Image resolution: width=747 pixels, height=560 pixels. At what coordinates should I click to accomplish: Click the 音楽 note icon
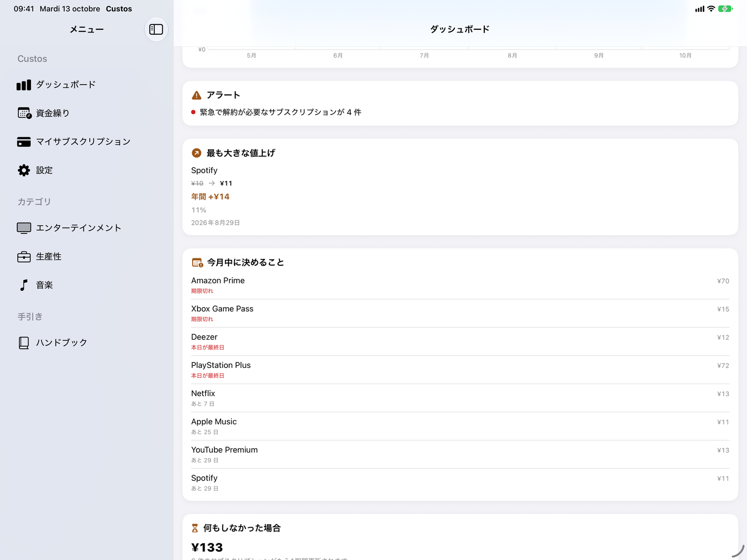click(24, 285)
